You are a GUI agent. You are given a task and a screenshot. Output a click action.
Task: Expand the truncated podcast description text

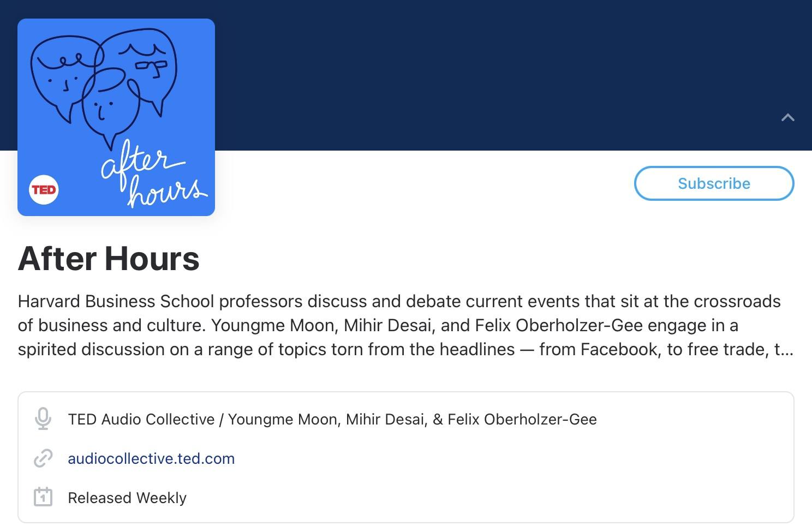[x=405, y=325]
